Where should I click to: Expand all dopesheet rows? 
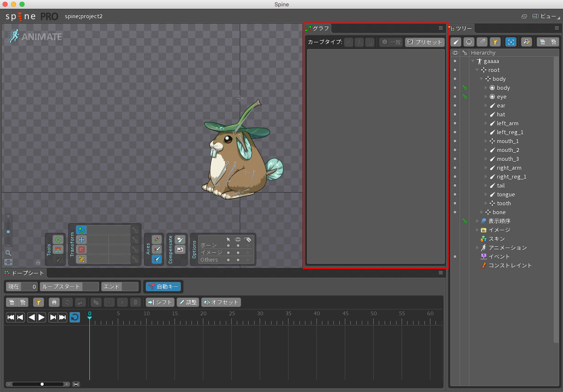coord(23,302)
